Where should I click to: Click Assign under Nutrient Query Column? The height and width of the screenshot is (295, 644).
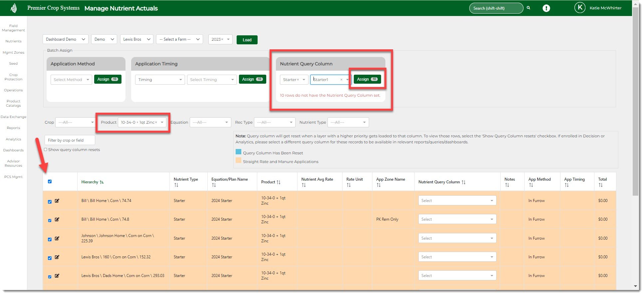tap(367, 79)
